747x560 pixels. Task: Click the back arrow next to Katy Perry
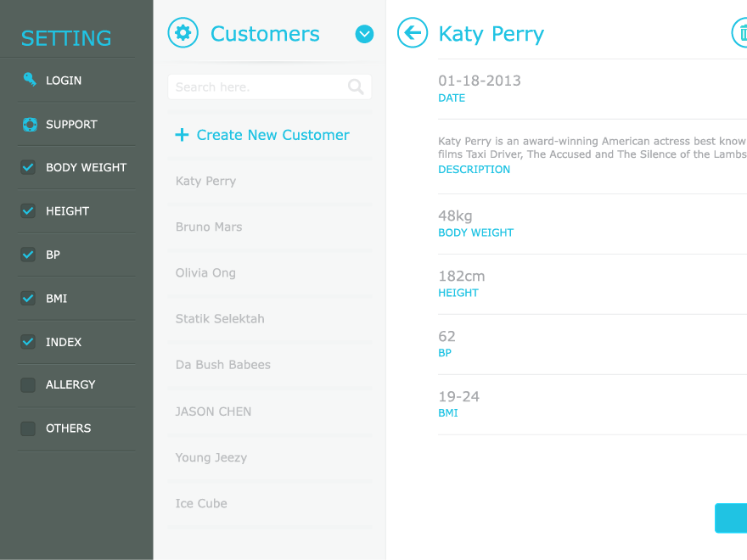coord(413,33)
